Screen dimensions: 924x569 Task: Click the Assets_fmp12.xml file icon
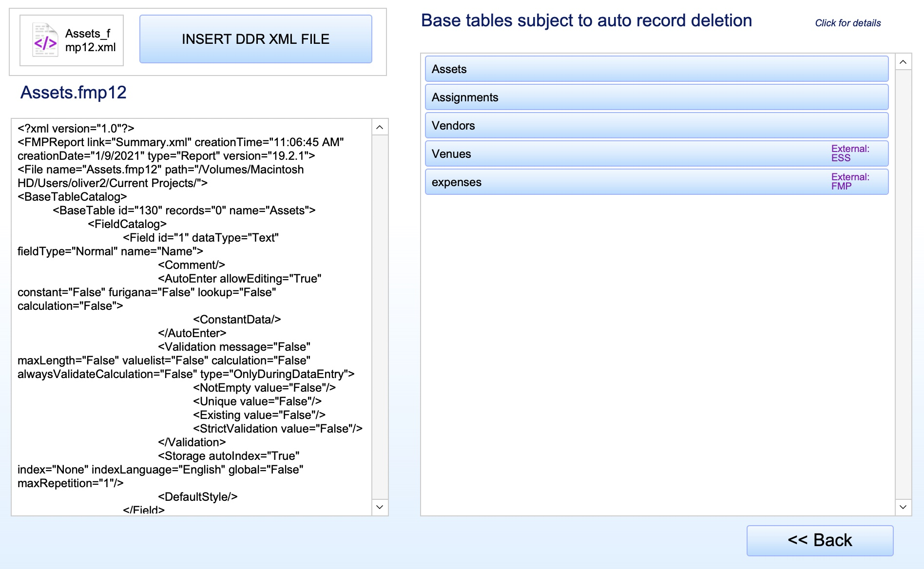45,40
